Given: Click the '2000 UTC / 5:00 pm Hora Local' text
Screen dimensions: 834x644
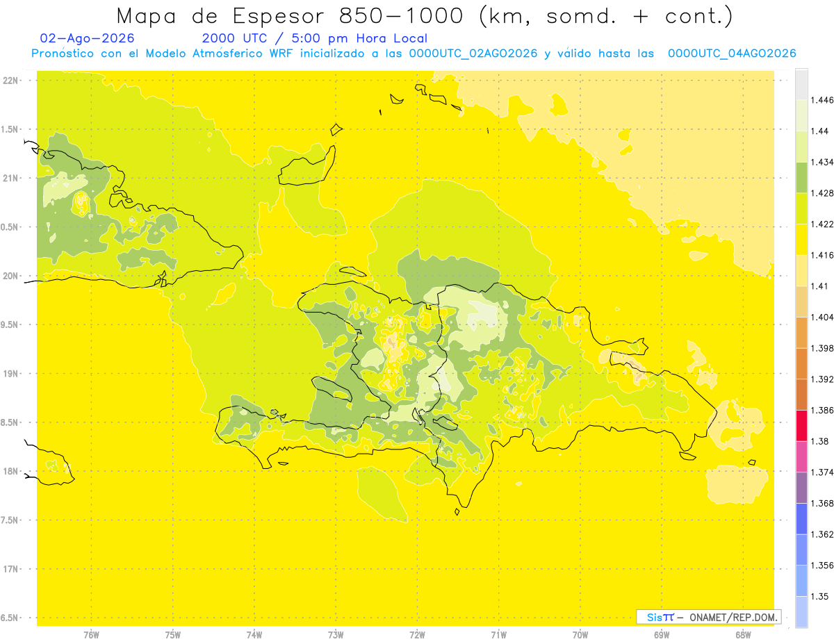Looking at the screenshot, I should point(315,39).
